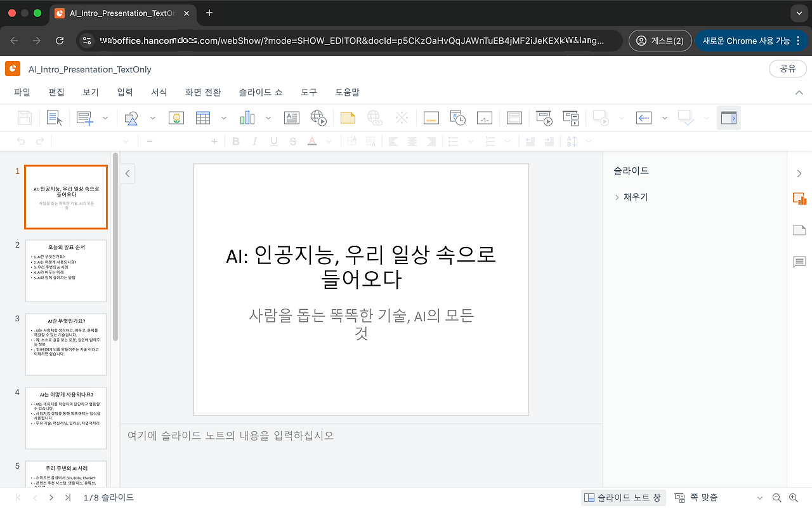The width and height of the screenshot is (812, 508).
Task: Click the slide panel vertical scrollbar
Action: pos(115,248)
